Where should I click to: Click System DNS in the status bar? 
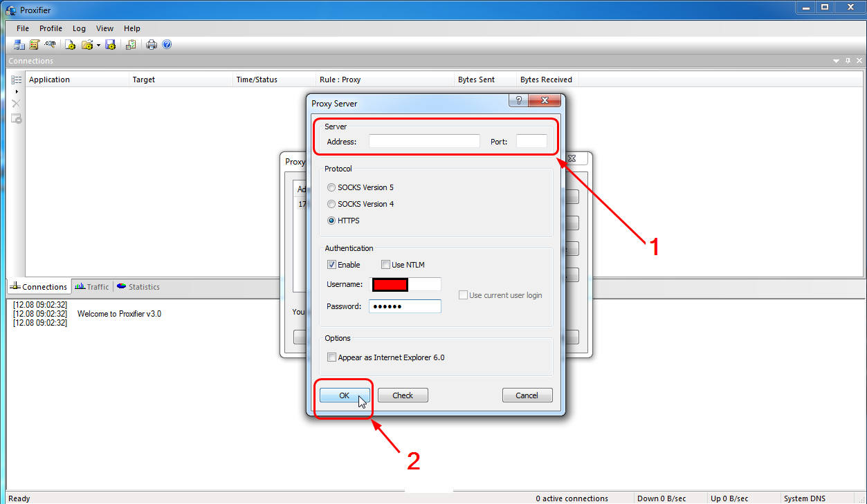coord(805,498)
